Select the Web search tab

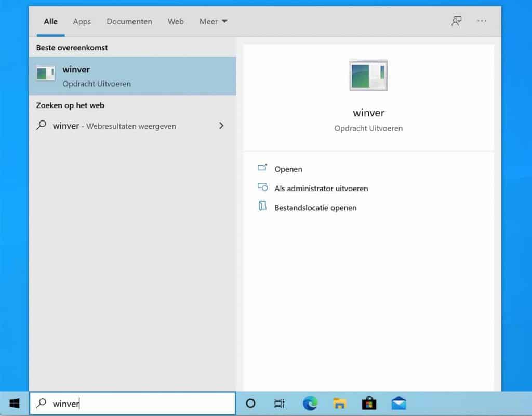[176, 21]
